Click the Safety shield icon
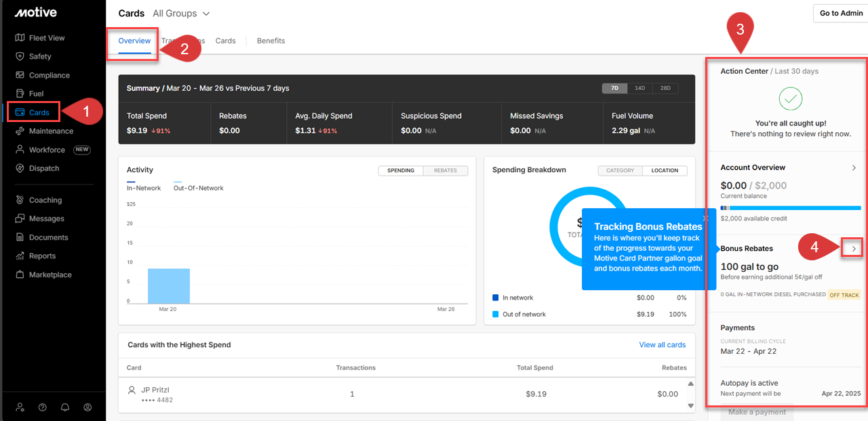The height and width of the screenshot is (421, 868). (x=20, y=56)
